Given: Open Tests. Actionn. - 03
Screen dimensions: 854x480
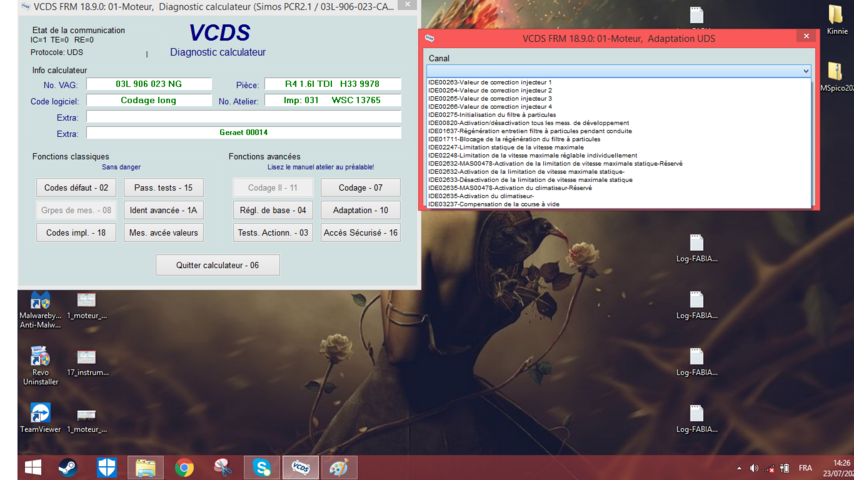Looking at the screenshot, I should click(x=273, y=233).
